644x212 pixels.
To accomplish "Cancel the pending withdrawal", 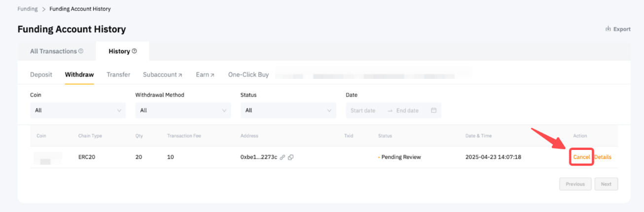I will click(581, 157).
